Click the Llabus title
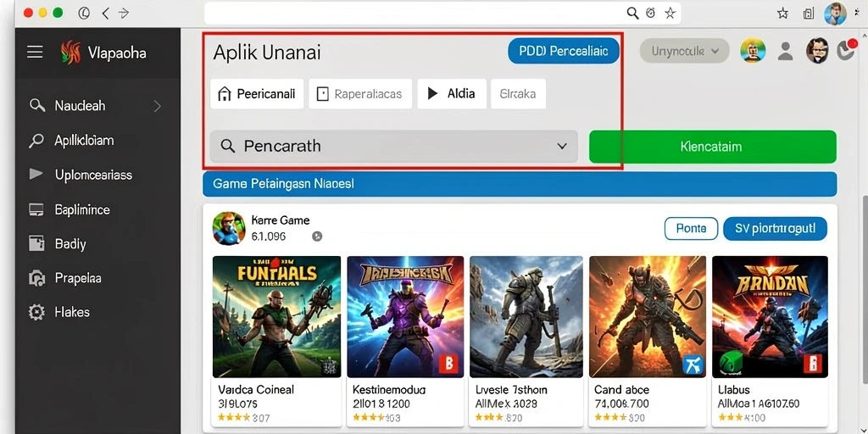The image size is (868, 434). (733, 390)
